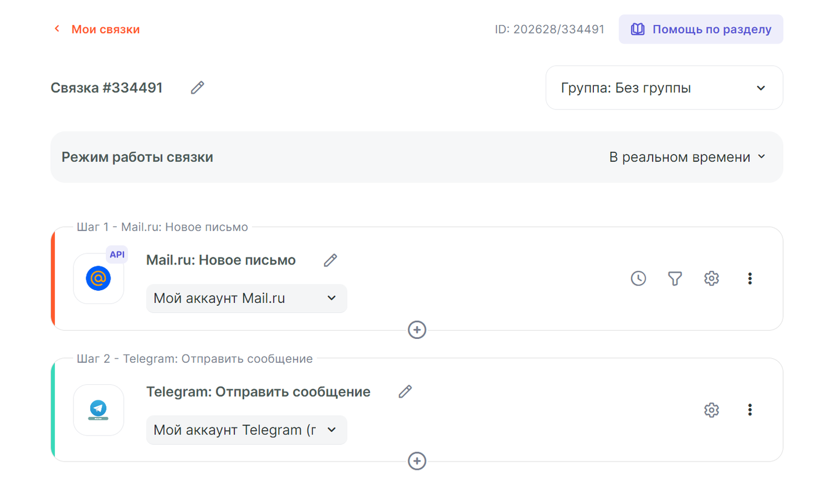The image size is (826, 504).
Task: Open gear settings for the Mail.ru step
Action: [x=711, y=278]
